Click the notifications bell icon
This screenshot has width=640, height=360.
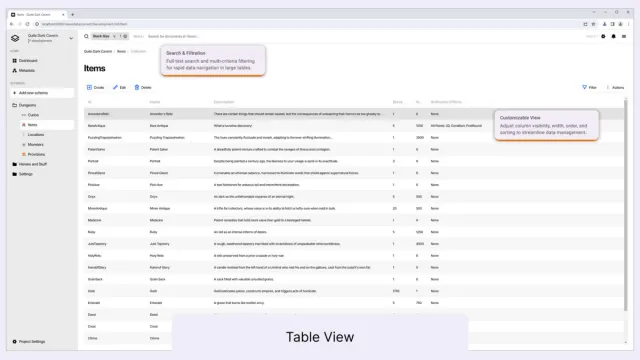(613, 36)
